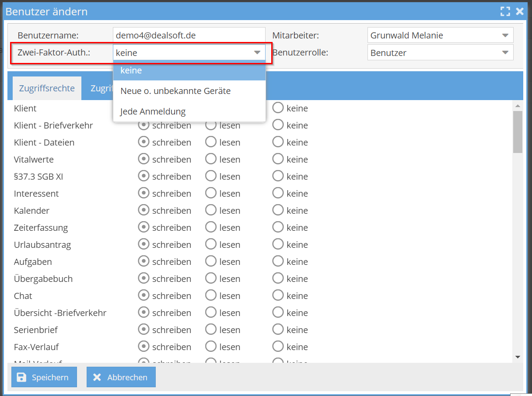Choose 'Neue o. unbekannte Geräte' option
The image size is (532, 396).
pyautogui.click(x=175, y=91)
